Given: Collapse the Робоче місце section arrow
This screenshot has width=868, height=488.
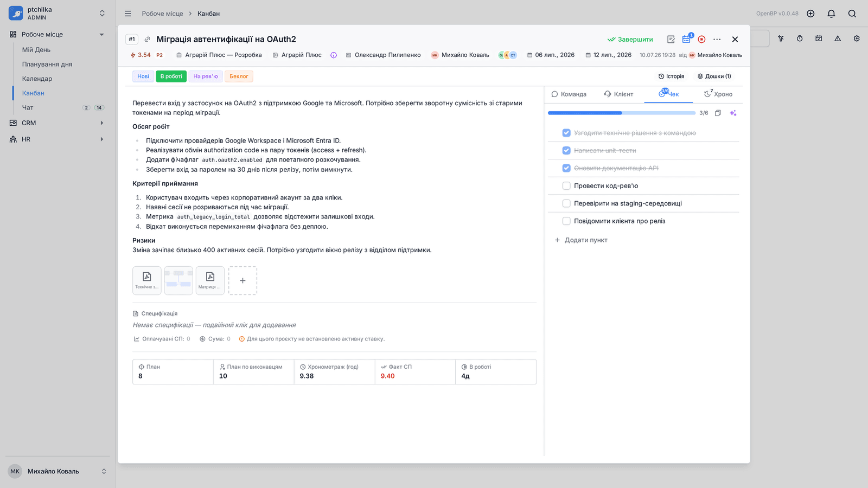Looking at the screenshot, I should 101,35.
